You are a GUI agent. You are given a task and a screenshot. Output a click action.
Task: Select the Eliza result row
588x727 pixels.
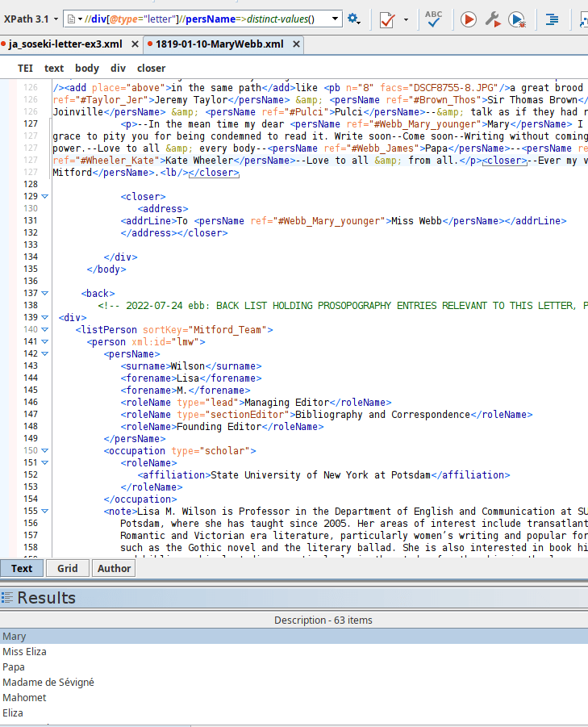(x=294, y=712)
